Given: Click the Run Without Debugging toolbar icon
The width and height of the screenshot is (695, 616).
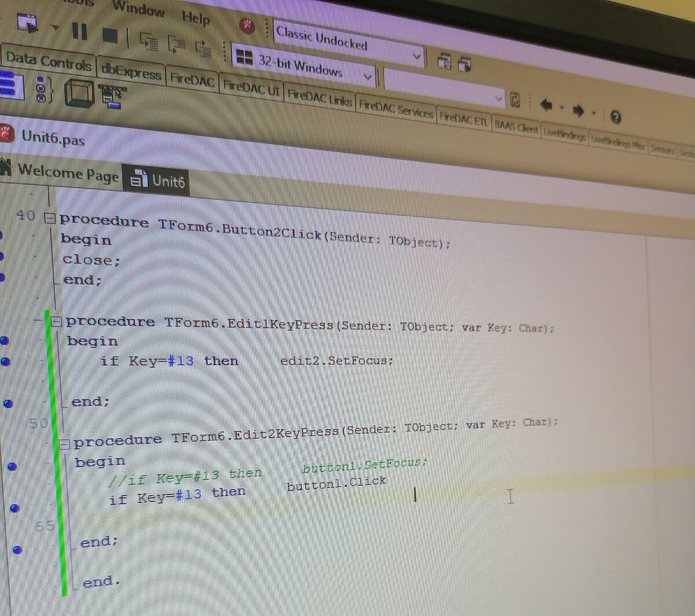Looking at the screenshot, I should [x=28, y=23].
